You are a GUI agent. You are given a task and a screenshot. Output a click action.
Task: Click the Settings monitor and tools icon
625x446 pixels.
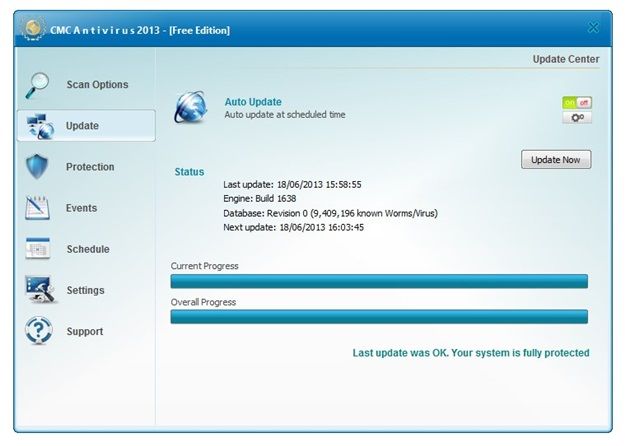39,289
